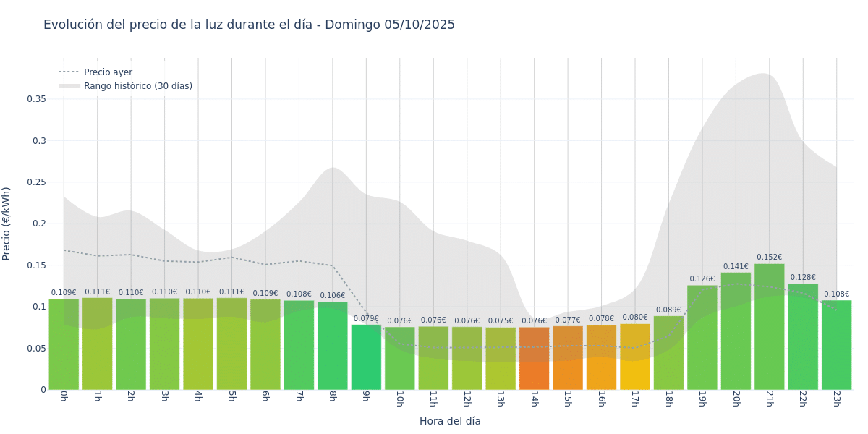Click the "Precio (€/kWh)" y-axis title
Screen dimensions: 868x434
point(7,224)
